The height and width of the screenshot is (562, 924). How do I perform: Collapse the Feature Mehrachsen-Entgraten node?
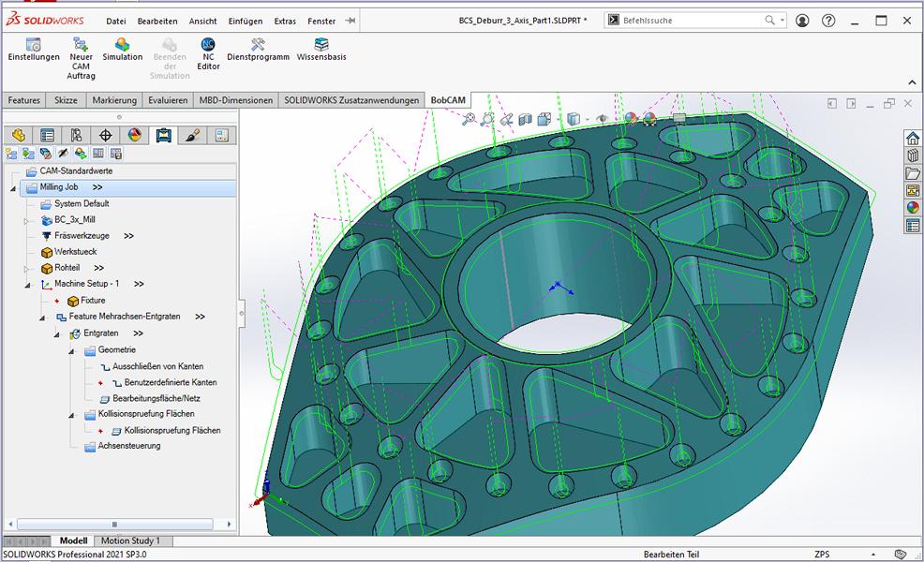coord(42,318)
